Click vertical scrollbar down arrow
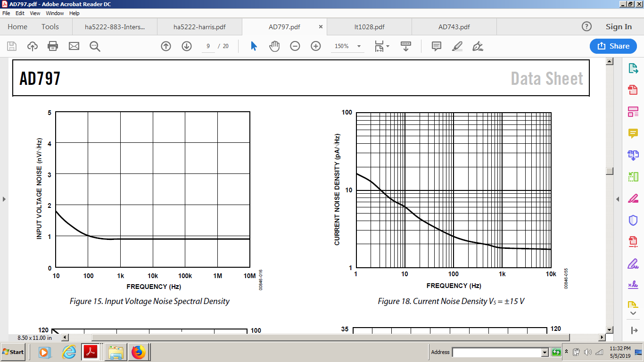Viewport: 644px width, 362px height. coord(609,330)
